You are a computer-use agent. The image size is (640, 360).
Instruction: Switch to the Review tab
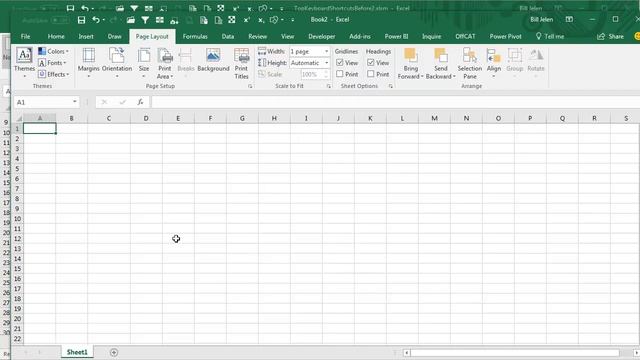(x=258, y=36)
